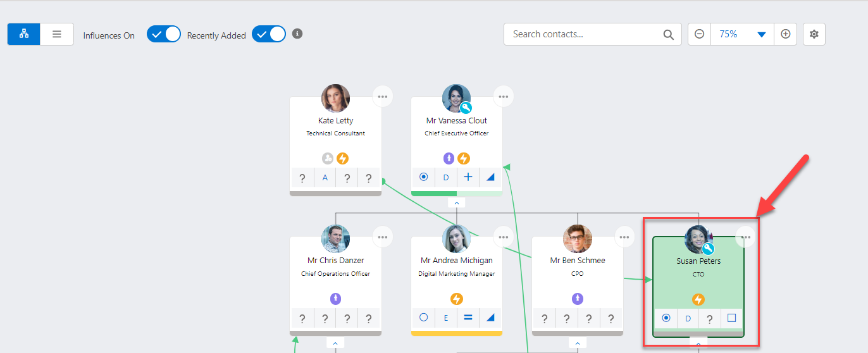Toggle the Influences On switch
Screen dimensions: 868x353
coord(164,34)
